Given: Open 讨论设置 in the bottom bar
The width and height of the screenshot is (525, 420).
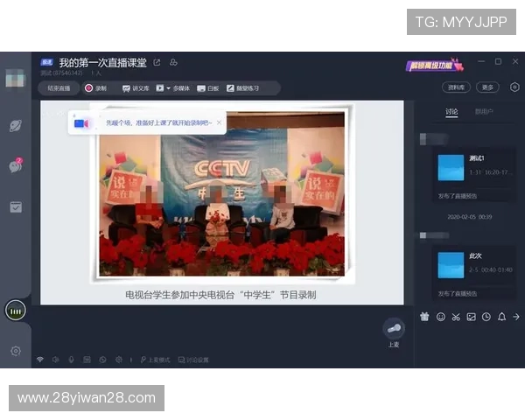Looking at the screenshot, I should coord(193,360).
